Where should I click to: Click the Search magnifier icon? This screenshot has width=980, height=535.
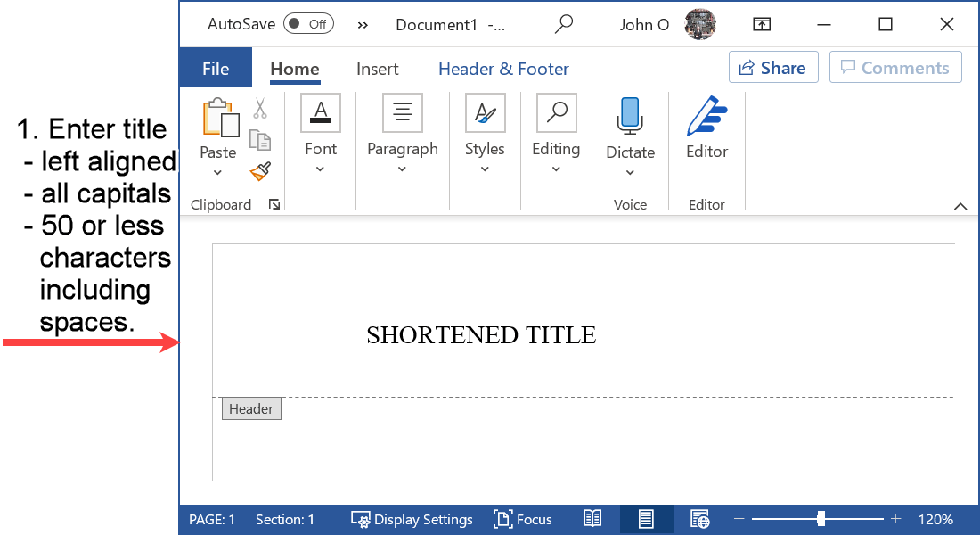click(564, 24)
